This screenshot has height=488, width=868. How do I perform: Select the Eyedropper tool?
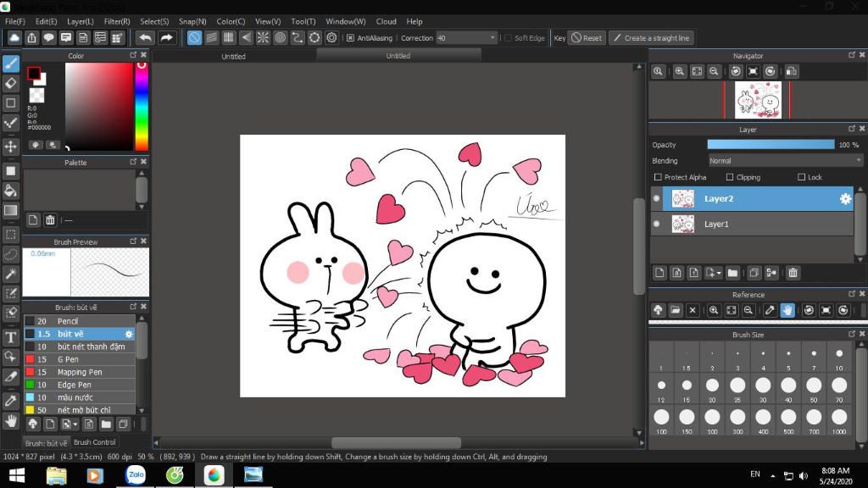coord(10,401)
